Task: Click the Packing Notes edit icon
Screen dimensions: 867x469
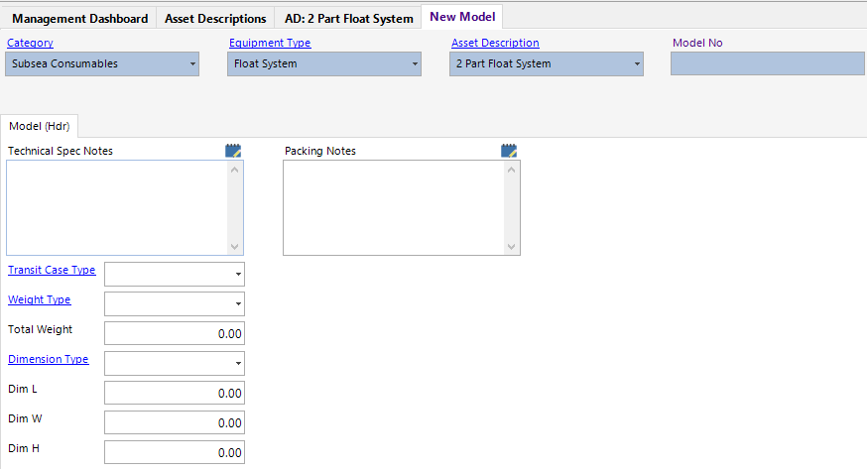Action: click(509, 151)
